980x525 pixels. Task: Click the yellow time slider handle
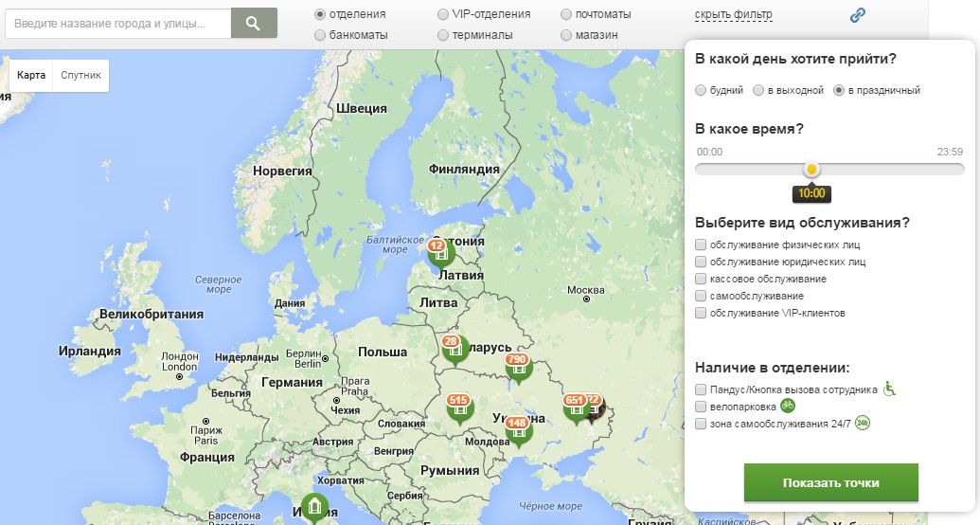[811, 169]
